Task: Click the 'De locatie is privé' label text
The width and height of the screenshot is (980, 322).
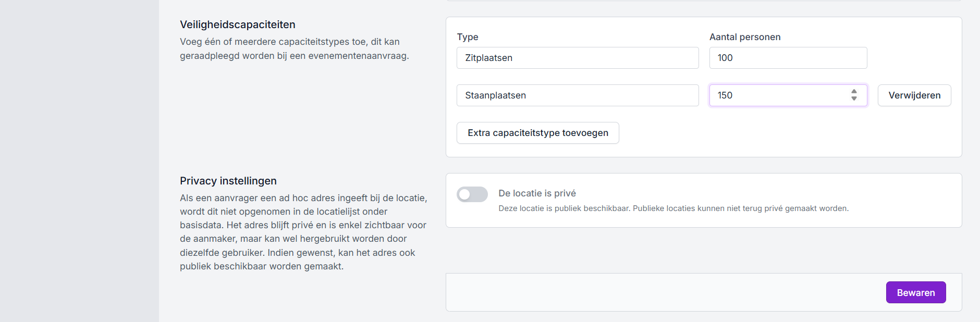Action: pyautogui.click(x=537, y=193)
